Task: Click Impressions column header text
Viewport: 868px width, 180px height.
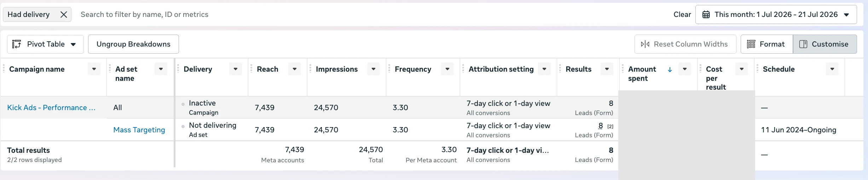Action: (337, 69)
